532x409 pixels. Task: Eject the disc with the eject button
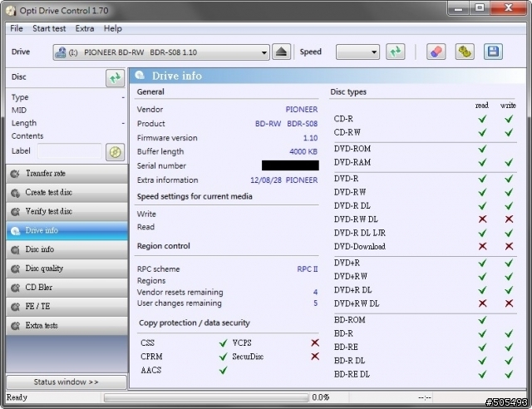[x=281, y=52]
